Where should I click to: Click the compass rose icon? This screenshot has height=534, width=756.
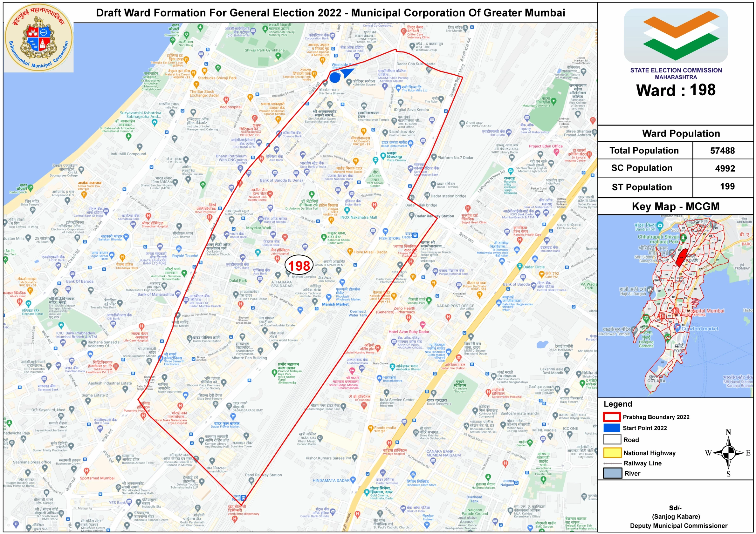click(729, 453)
